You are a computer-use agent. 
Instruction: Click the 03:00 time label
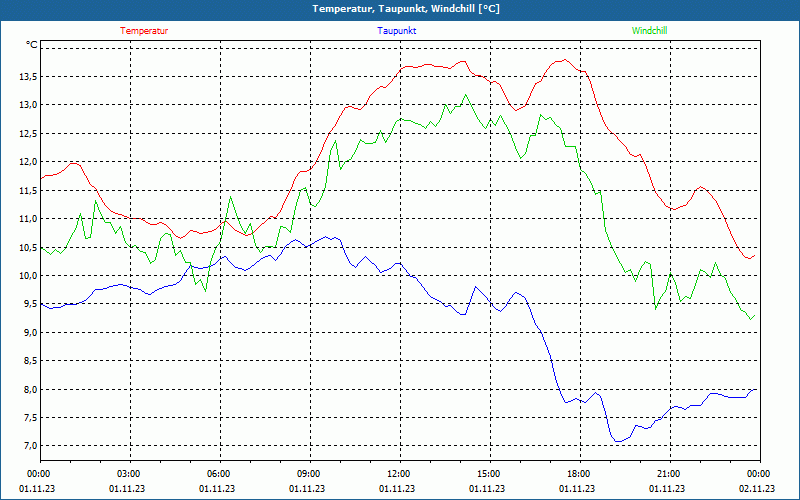[x=129, y=473]
